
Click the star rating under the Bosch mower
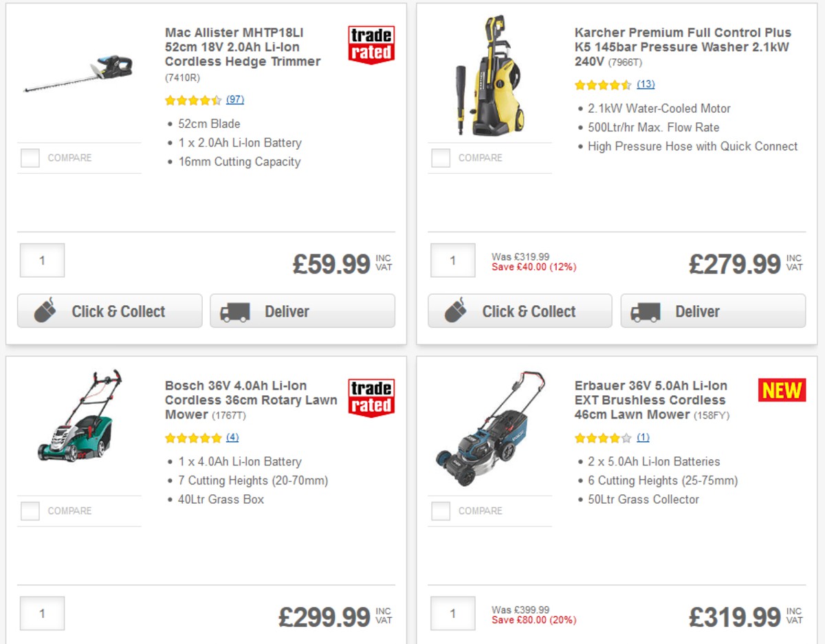click(193, 437)
